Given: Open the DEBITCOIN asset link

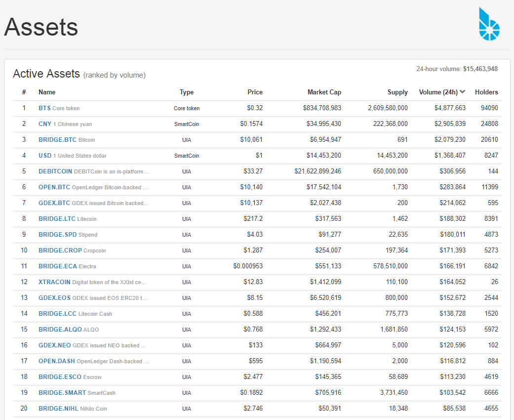Looking at the screenshot, I should 55,171.
